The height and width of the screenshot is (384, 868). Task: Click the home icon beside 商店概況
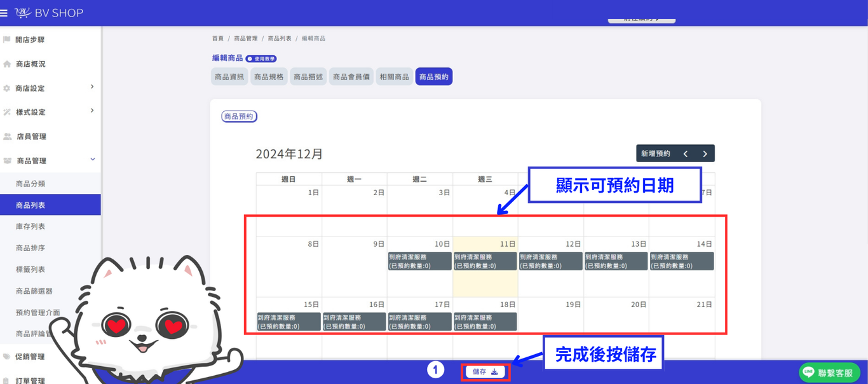tap(7, 64)
